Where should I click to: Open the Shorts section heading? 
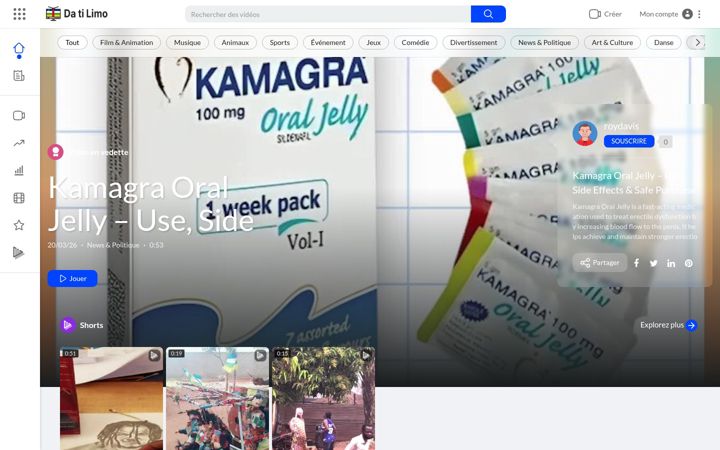pos(91,325)
